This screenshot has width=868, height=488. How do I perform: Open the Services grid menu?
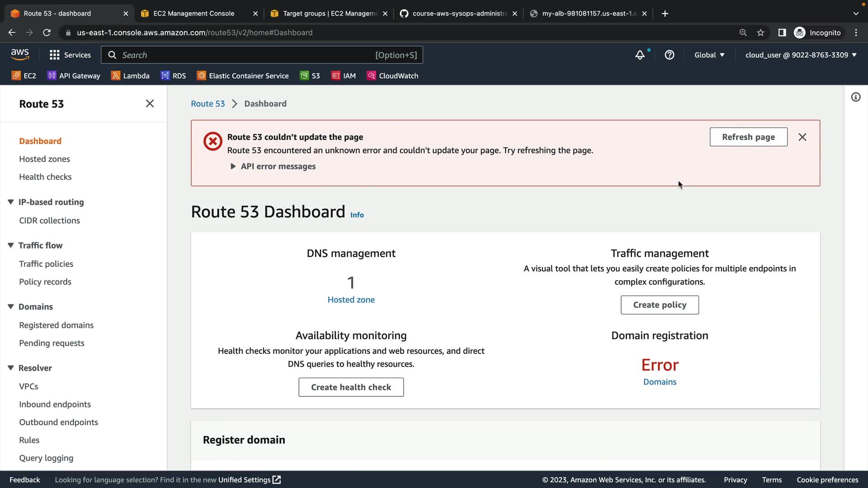click(x=70, y=55)
